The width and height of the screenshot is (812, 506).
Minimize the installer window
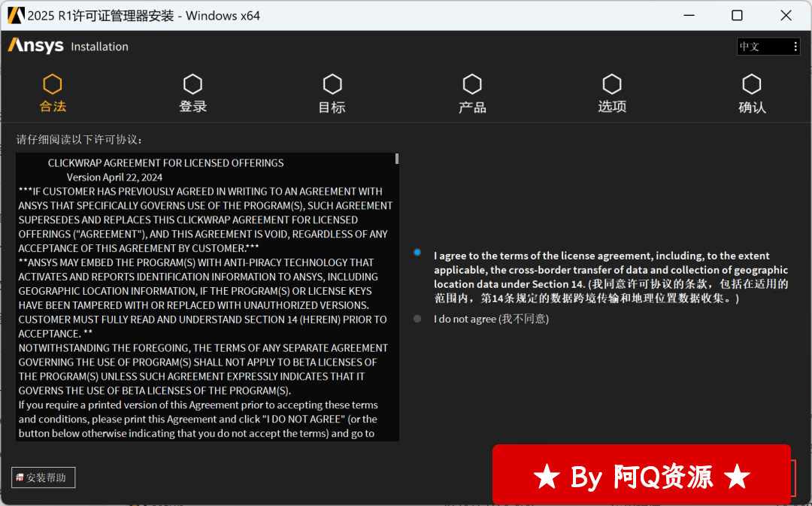(689, 16)
